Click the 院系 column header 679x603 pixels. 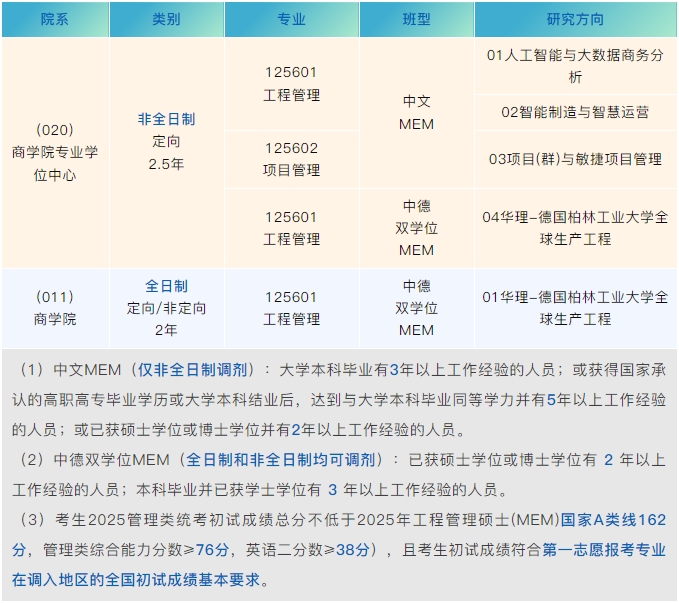[55, 19]
